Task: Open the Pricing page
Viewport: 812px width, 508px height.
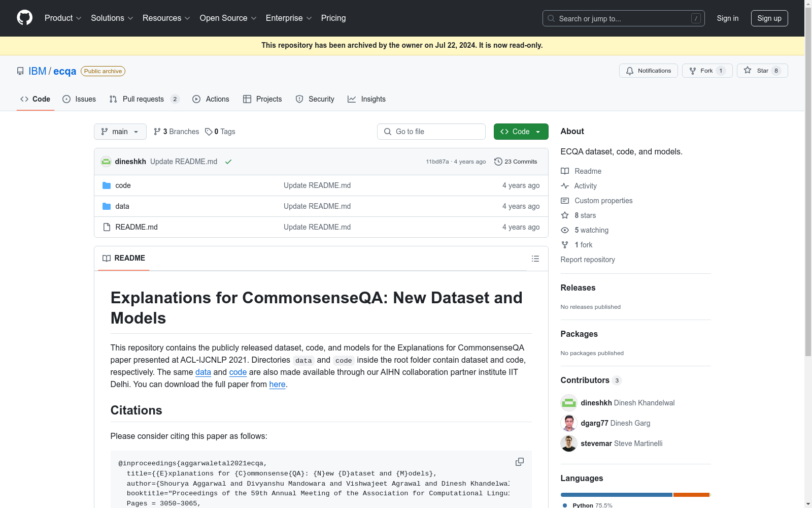Action: (x=333, y=18)
